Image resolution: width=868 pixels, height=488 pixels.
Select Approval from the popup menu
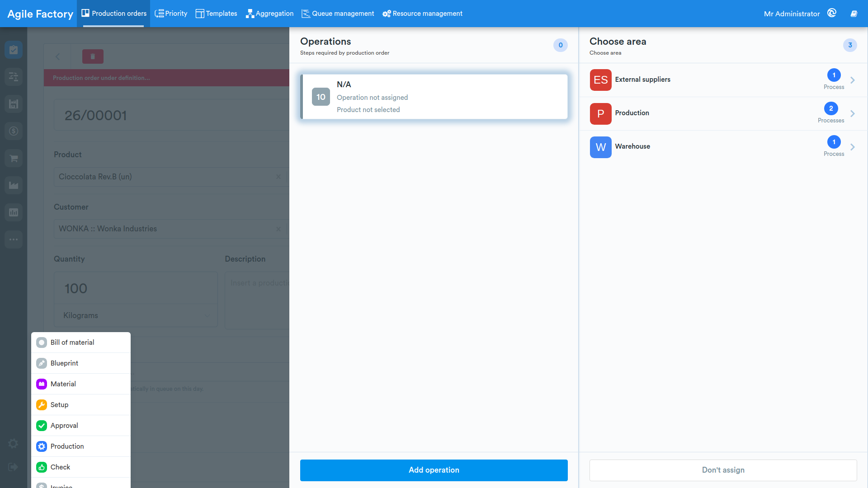pos(81,426)
